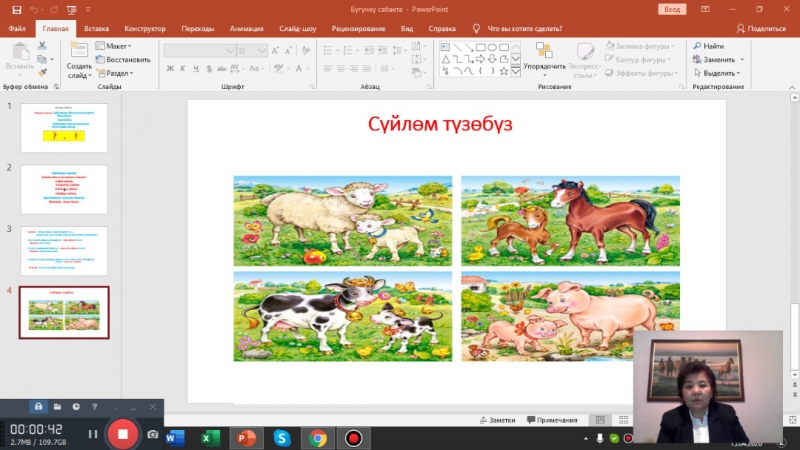Open Excel from the taskbar
Screen dimensions: 800x450
coord(210,438)
